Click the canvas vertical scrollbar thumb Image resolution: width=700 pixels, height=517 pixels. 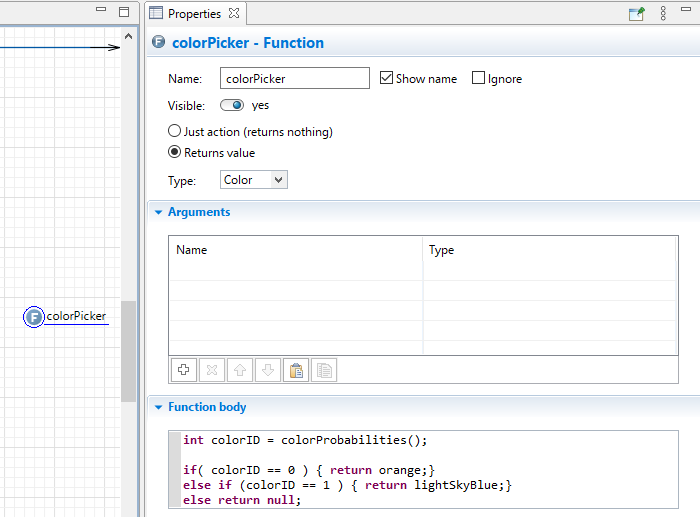point(129,351)
